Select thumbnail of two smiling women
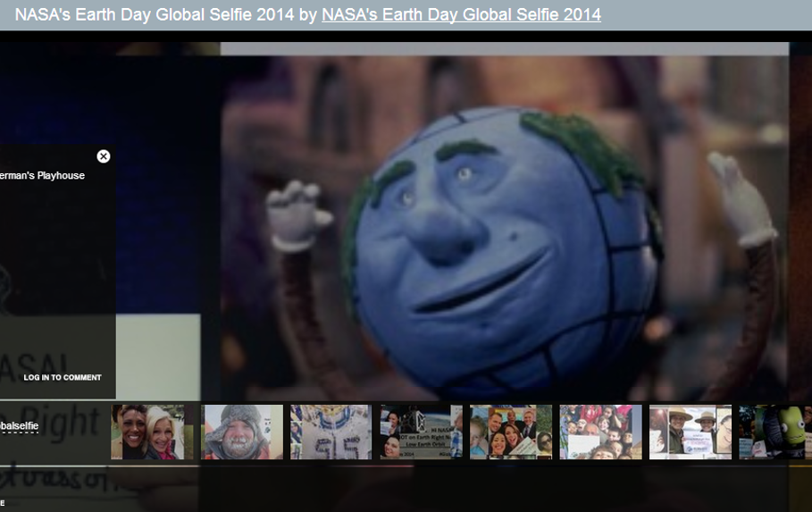This screenshot has width=812, height=512. pyautogui.click(x=147, y=432)
